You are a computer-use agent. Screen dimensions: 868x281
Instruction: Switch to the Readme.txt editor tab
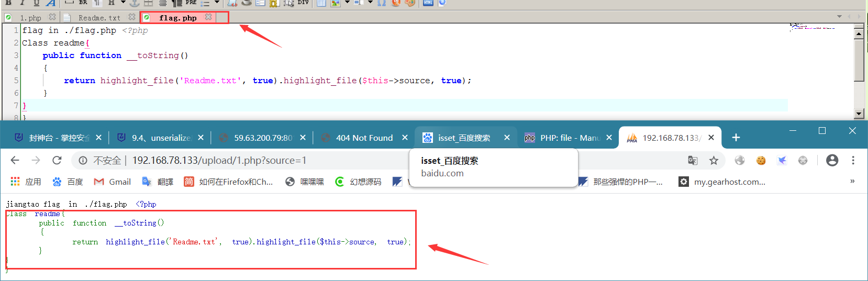click(x=99, y=18)
